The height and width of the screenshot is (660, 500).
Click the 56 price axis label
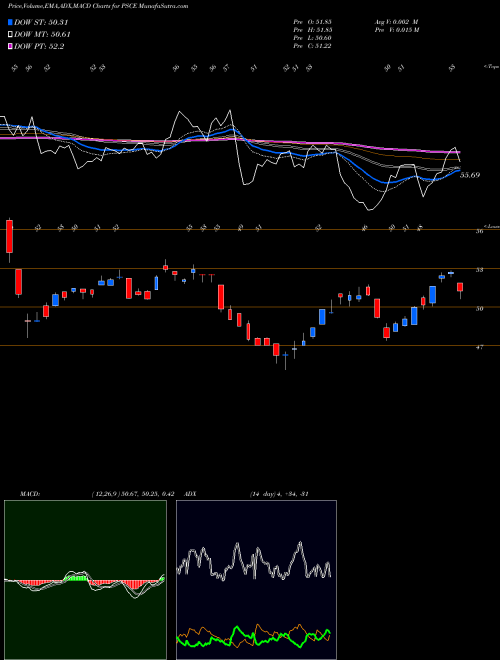[479, 231]
